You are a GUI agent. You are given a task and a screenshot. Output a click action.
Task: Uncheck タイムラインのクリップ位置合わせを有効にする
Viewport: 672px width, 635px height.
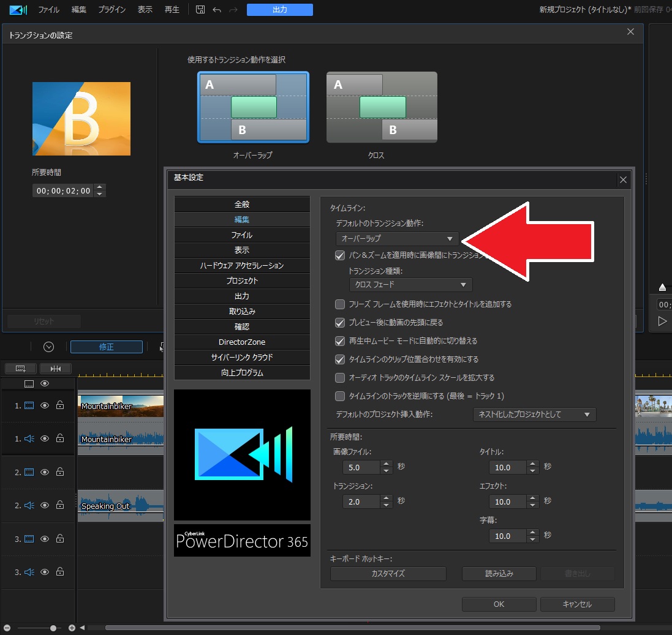pyautogui.click(x=340, y=359)
